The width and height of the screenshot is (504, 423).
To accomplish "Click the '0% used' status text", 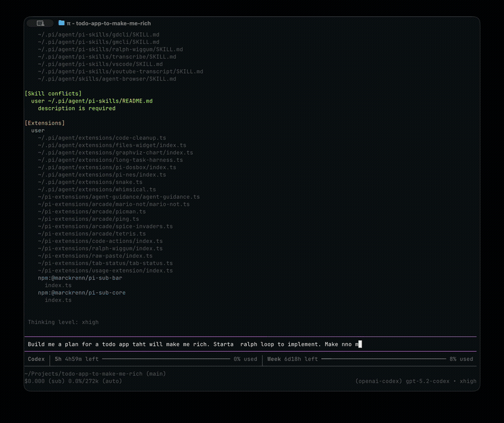I will coord(245,359).
